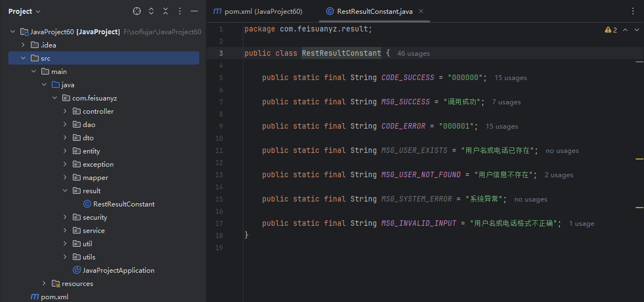Expand the resources folder
644x302 pixels.
44,284
